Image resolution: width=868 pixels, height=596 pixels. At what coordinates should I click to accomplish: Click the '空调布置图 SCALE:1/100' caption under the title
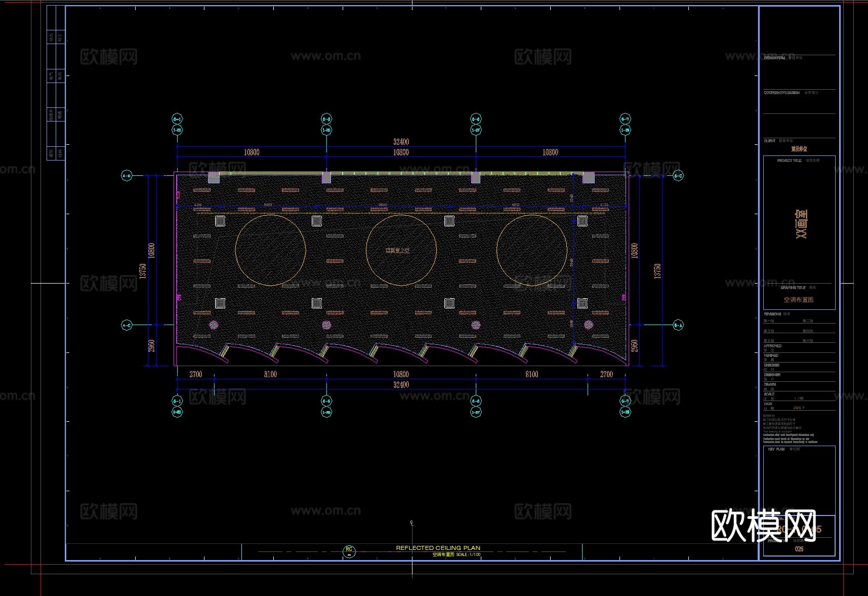(457, 555)
